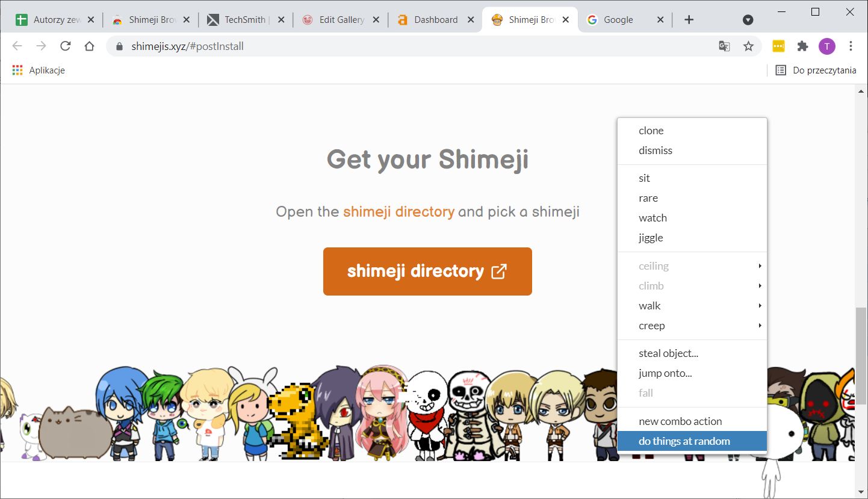Open the orange shimeji directory text link
The width and height of the screenshot is (868, 499).
[x=398, y=212]
